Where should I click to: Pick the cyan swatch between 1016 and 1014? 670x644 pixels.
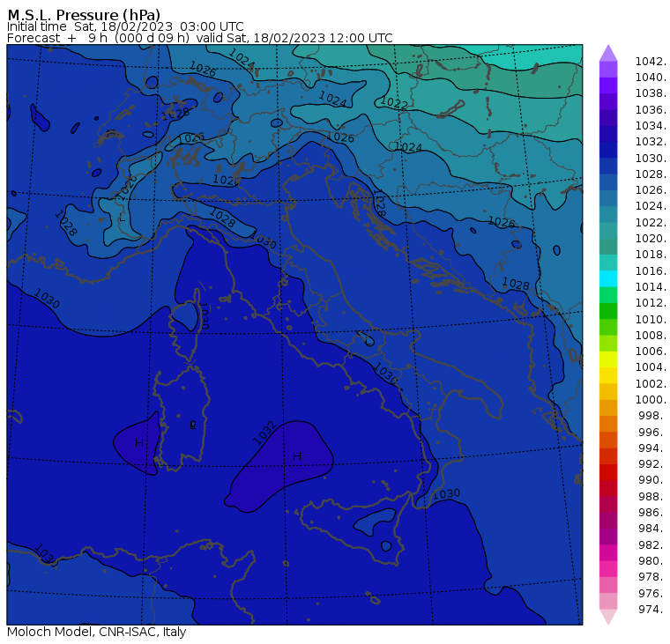(608, 279)
